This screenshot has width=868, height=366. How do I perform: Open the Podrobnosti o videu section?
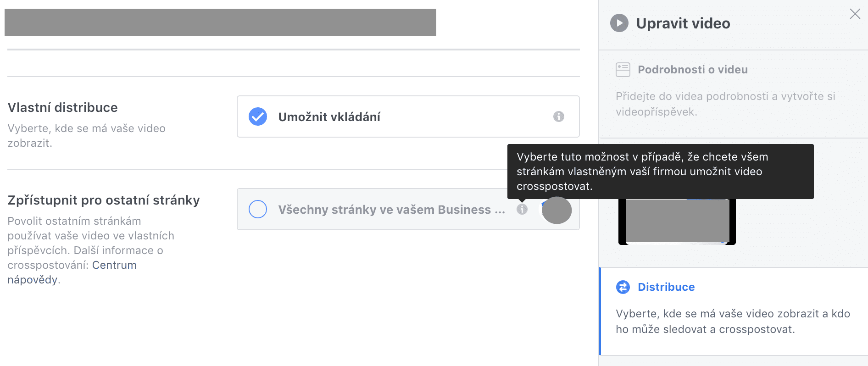coord(692,70)
